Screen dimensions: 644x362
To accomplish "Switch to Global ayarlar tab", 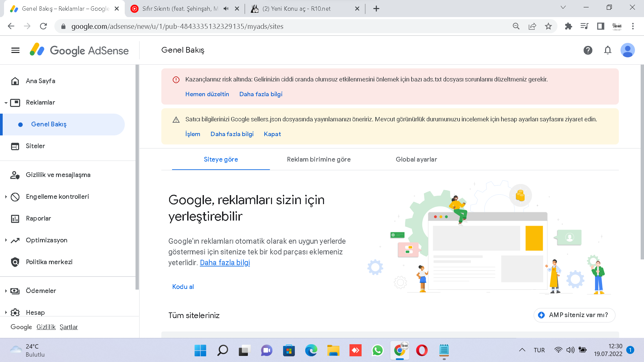I will (416, 160).
